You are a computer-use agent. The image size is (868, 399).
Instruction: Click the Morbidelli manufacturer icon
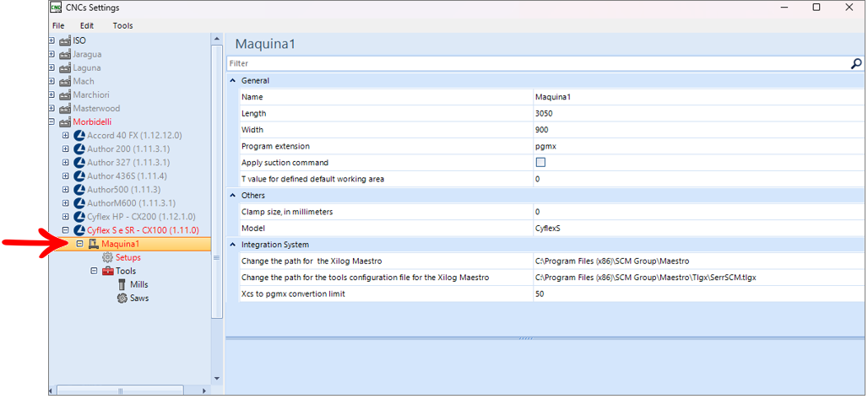point(65,121)
